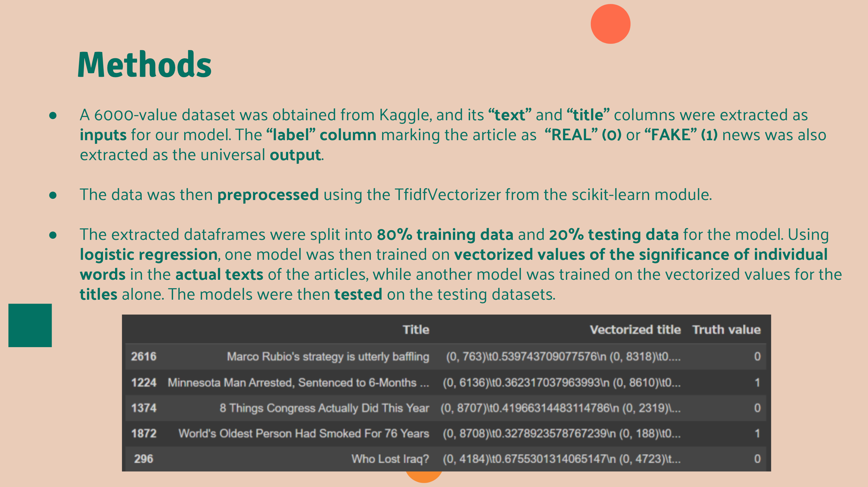Click the Methods slide heading
The height and width of the screenshot is (487, 868).
click(x=145, y=65)
